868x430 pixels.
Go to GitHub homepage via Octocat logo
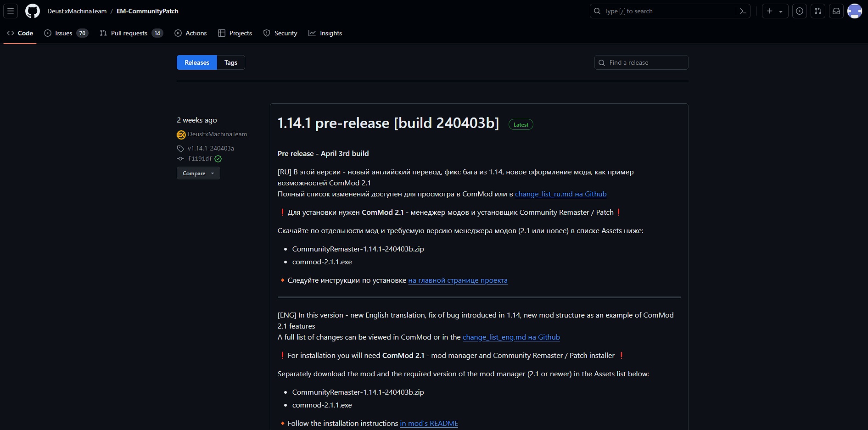pos(33,11)
